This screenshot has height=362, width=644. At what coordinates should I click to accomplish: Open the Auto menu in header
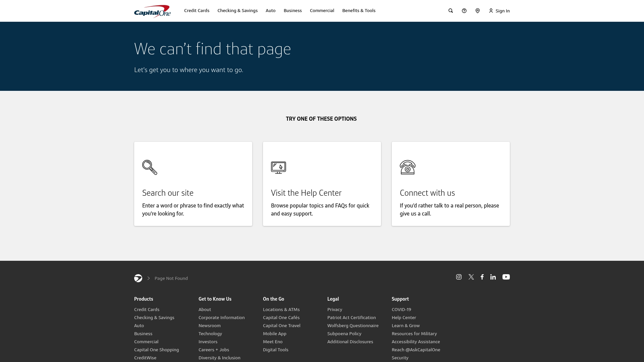click(x=270, y=11)
